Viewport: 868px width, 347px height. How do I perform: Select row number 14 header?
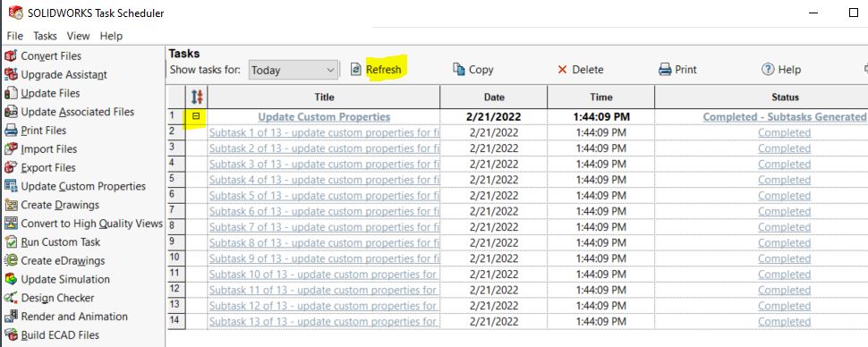[176, 322]
